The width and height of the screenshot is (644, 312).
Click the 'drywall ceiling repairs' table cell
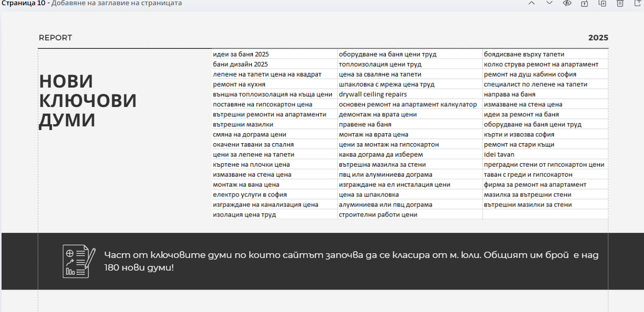point(373,94)
